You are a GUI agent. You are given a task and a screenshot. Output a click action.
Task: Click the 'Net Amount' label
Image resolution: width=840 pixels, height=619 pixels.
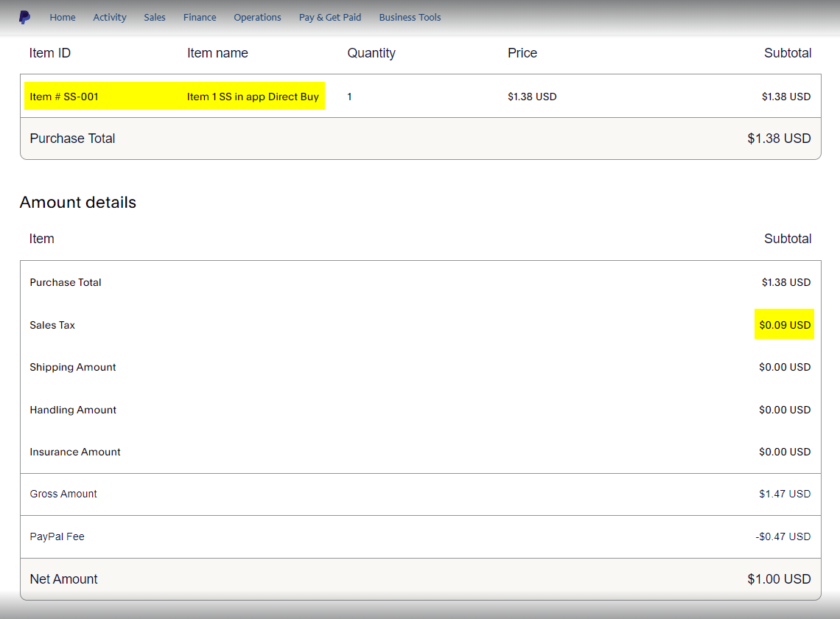tap(64, 578)
